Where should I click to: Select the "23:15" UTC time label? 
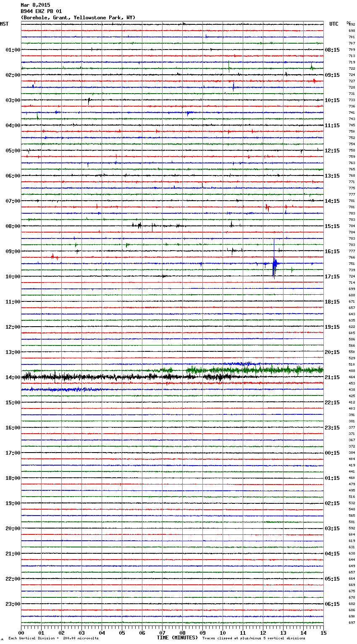click(x=332, y=428)
